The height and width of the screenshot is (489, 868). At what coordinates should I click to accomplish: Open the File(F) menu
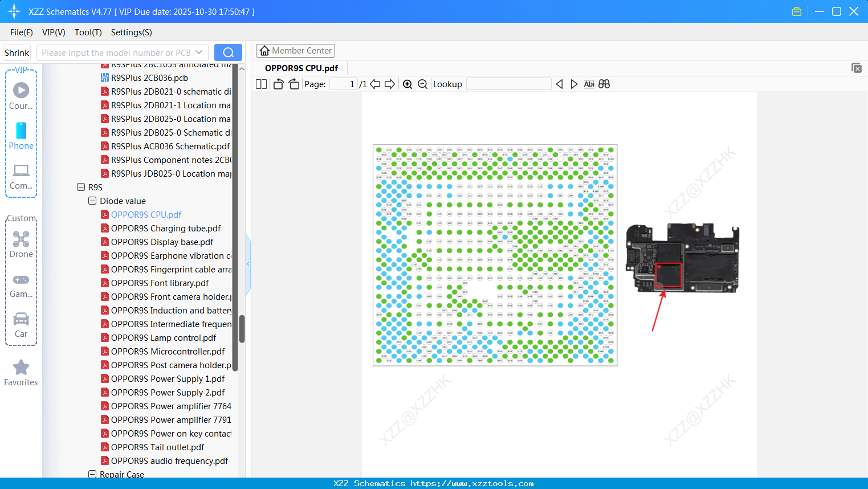pos(22,32)
